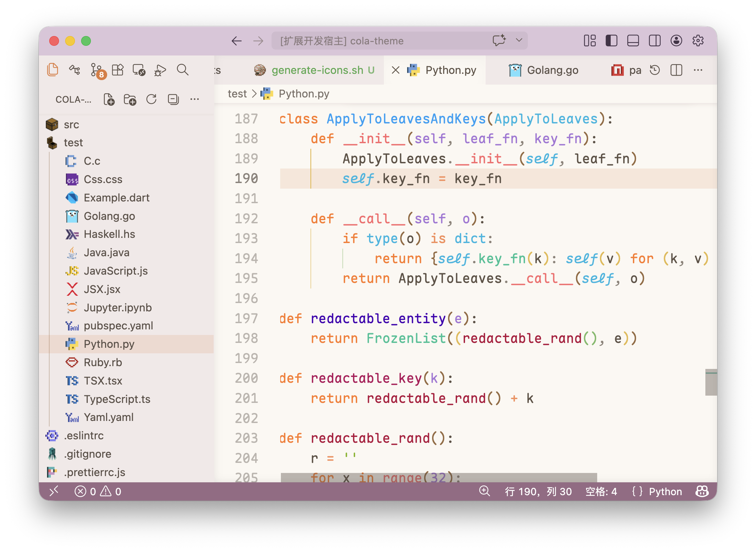756x552 pixels.
Task: Open Golang.go in file tree
Action: (127, 216)
